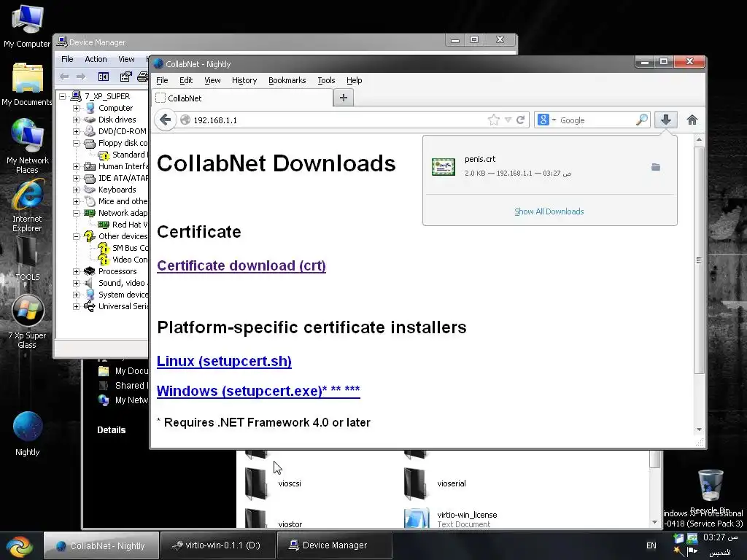Open vioscsi folder in explorer window
Screen dimensions: 747x560
[274, 483]
